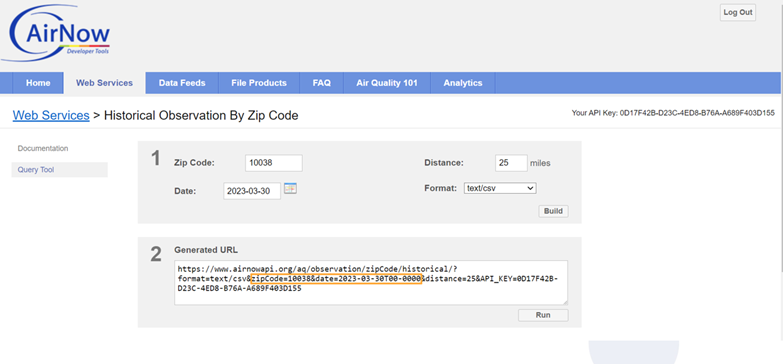
Task: Follow the Web Services breadcrumb link
Action: click(51, 115)
